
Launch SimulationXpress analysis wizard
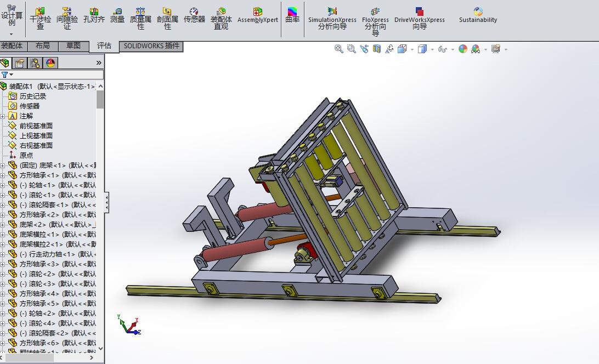(x=332, y=18)
